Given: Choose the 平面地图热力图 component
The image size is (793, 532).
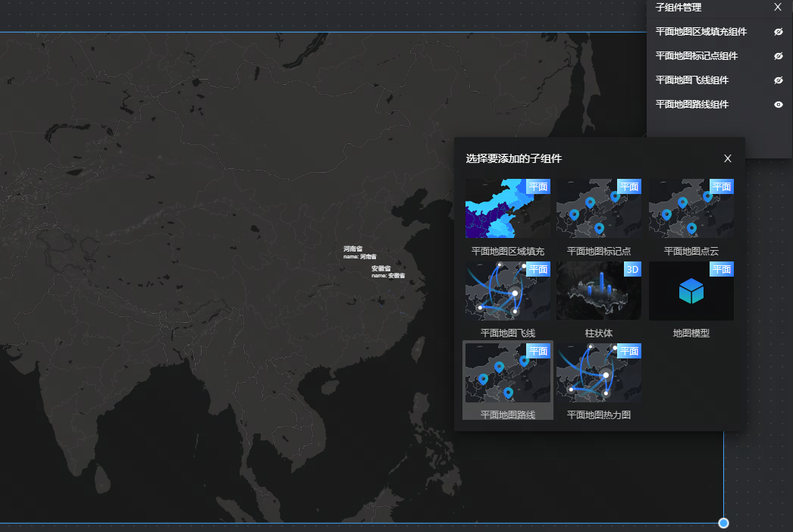Looking at the screenshot, I should click(x=599, y=372).
